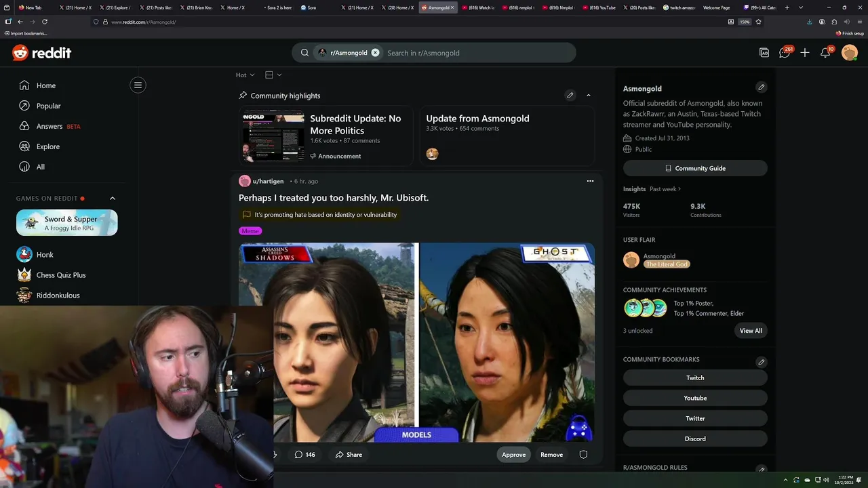This screenshot has height=488, width=868.
Task: Open the Update from Asmongold highlight
Action: [x=477, y=119]
